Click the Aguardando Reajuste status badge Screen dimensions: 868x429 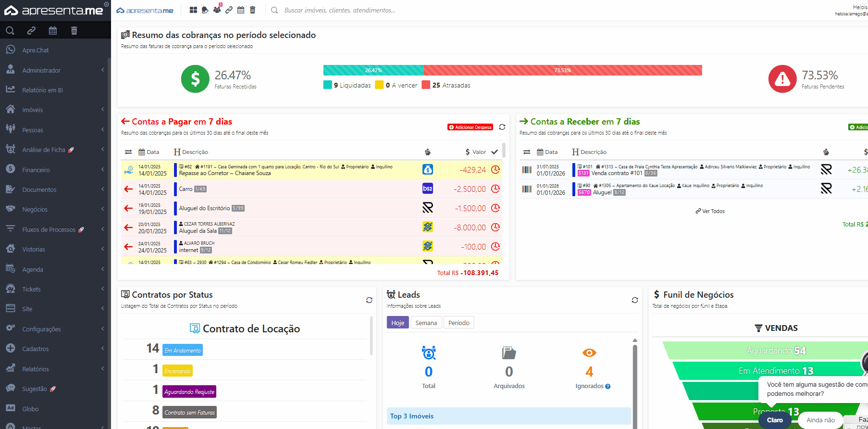(189, 391)
